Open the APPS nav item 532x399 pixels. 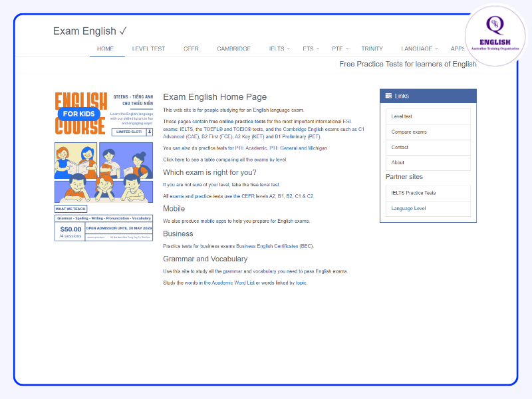(458, 49)
